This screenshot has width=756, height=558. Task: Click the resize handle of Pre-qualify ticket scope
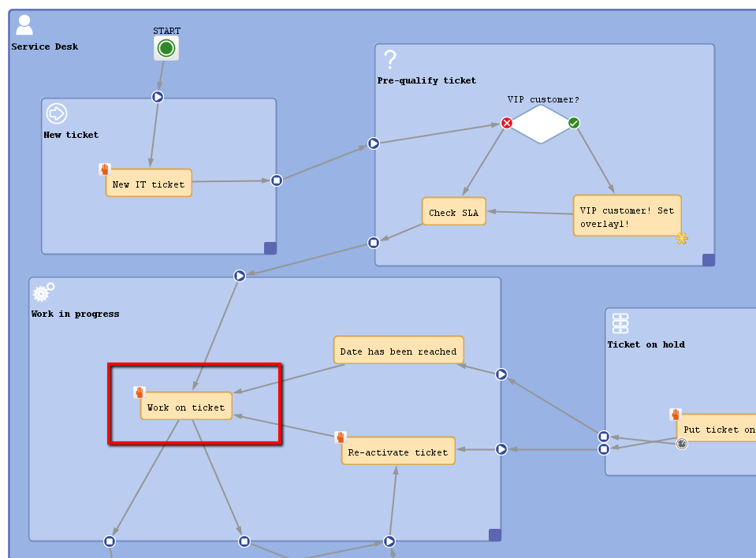pos(709,260)
